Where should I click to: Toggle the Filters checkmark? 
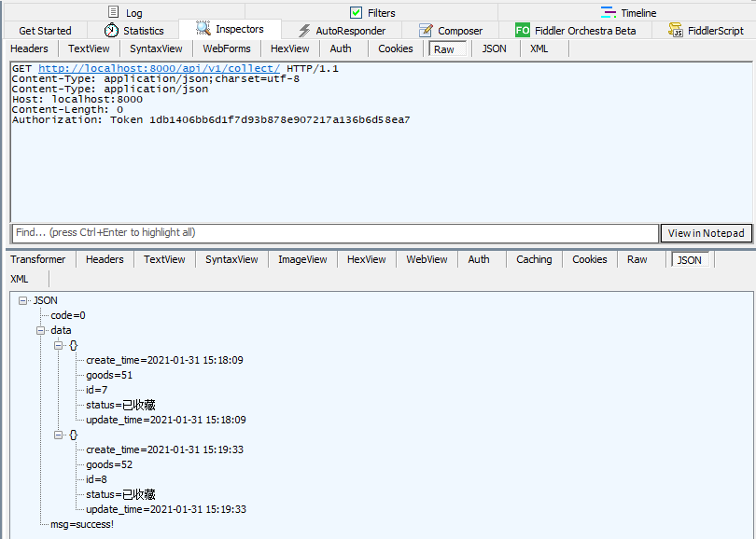tap(356, 12)
